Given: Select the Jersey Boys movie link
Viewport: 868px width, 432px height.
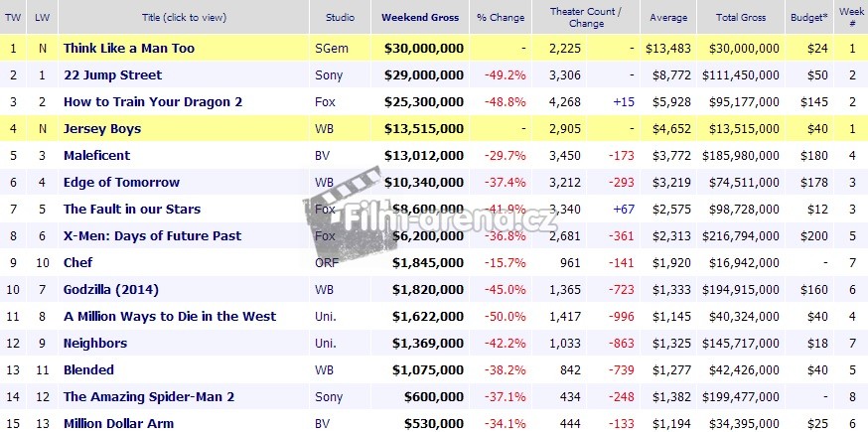Looking at the screenshot, I should coord(102,128).
